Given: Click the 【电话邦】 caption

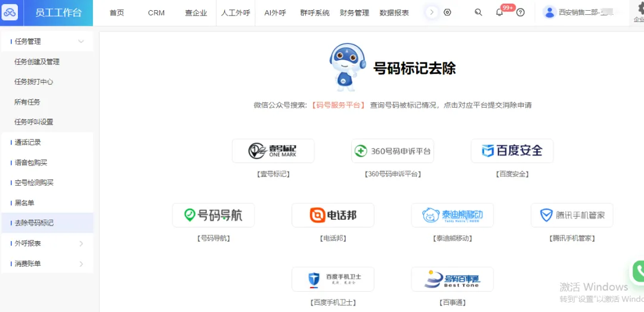Looking at the screenshot, I should click(333, 238).
